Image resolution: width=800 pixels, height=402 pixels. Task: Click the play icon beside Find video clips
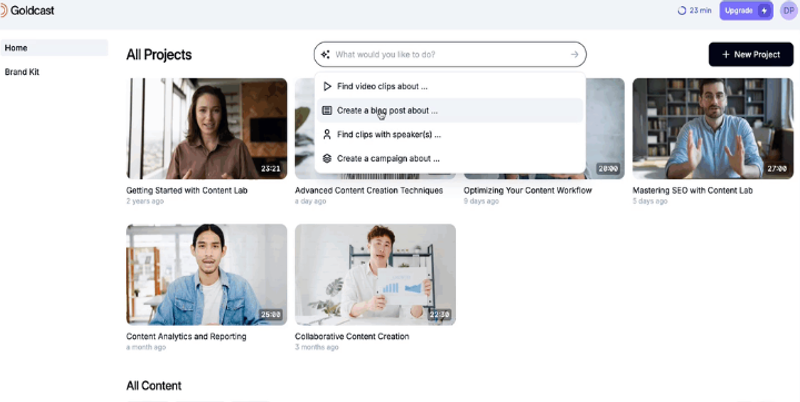pyautogui.click(x=327, y=86)
